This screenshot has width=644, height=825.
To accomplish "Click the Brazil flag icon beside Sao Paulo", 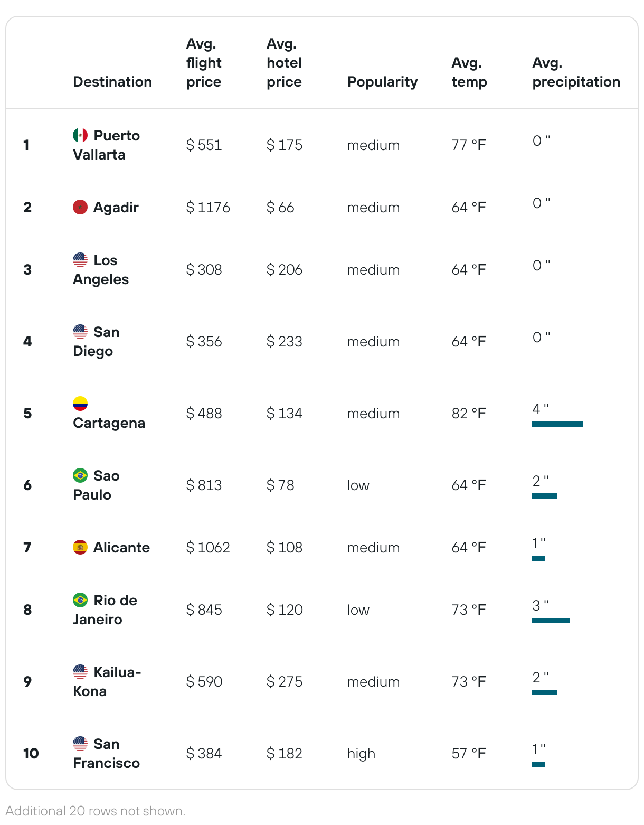I will tap(80, 475).
